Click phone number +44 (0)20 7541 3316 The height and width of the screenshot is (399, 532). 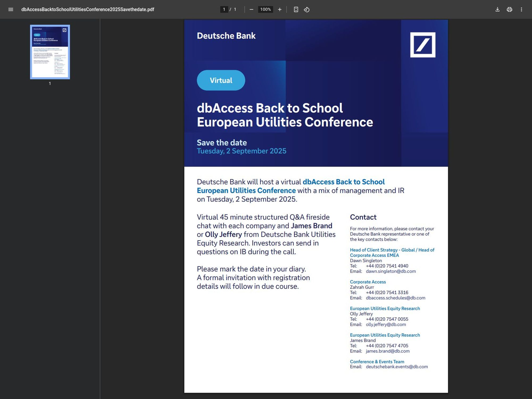coord(387,293)
